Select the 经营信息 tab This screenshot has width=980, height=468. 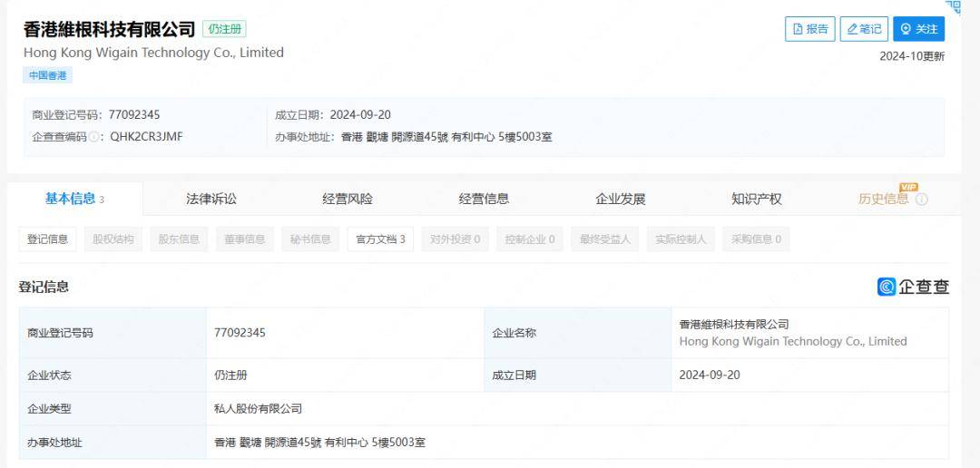pyautogui.click(x=484, y=199)
